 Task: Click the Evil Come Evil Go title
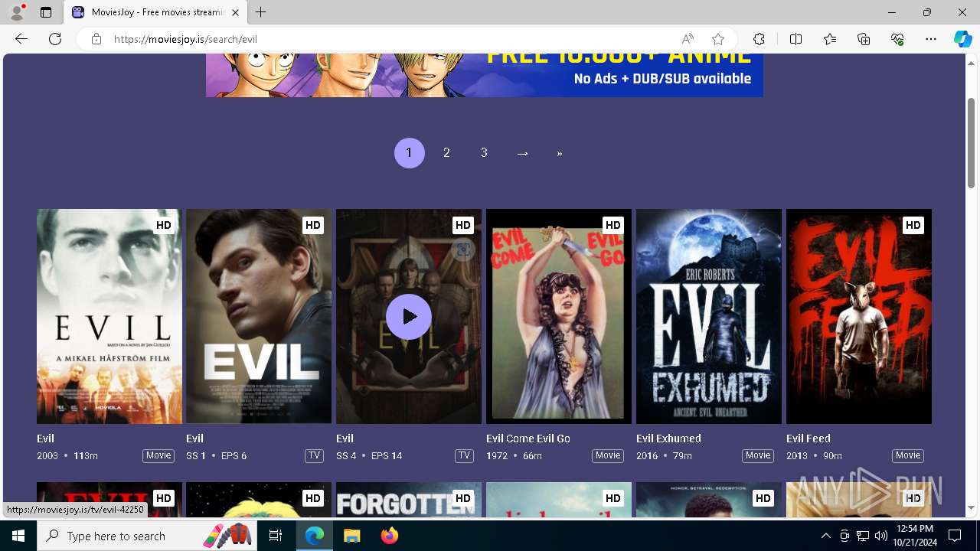tap(528, 439)
